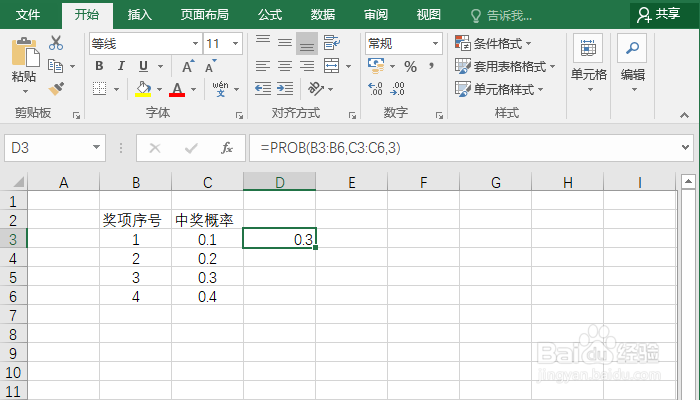Click the 告诉我 Tell Me box

pyautogui.click(x=501, y=16)
